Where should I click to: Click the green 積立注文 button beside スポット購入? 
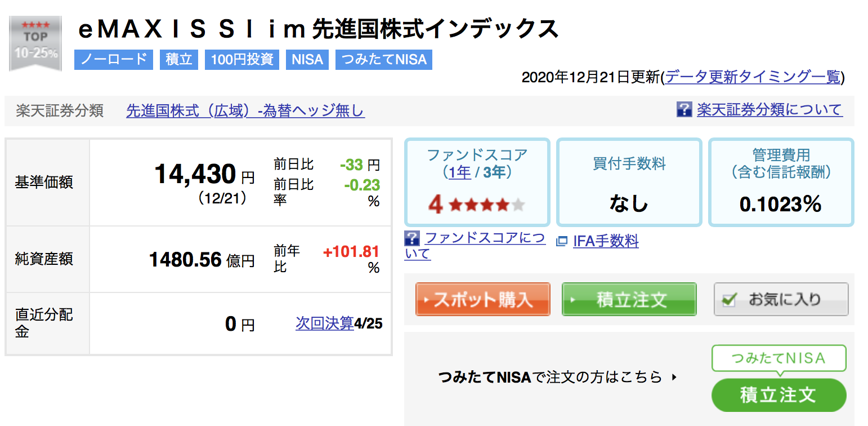(629, 299)
